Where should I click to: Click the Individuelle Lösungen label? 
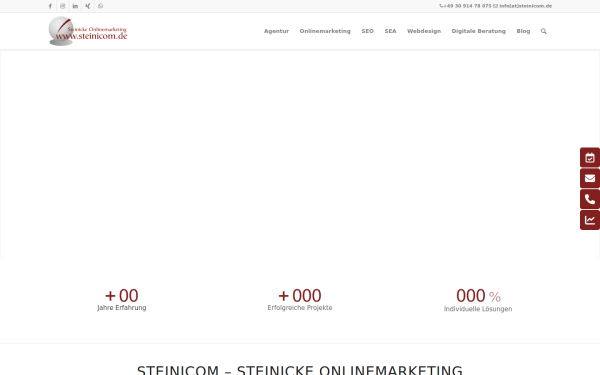[x=478, y=309]
